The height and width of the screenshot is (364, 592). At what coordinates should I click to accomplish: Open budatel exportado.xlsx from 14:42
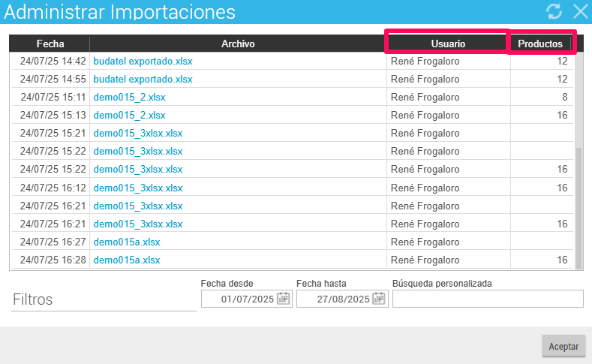(x=143, y=62)
